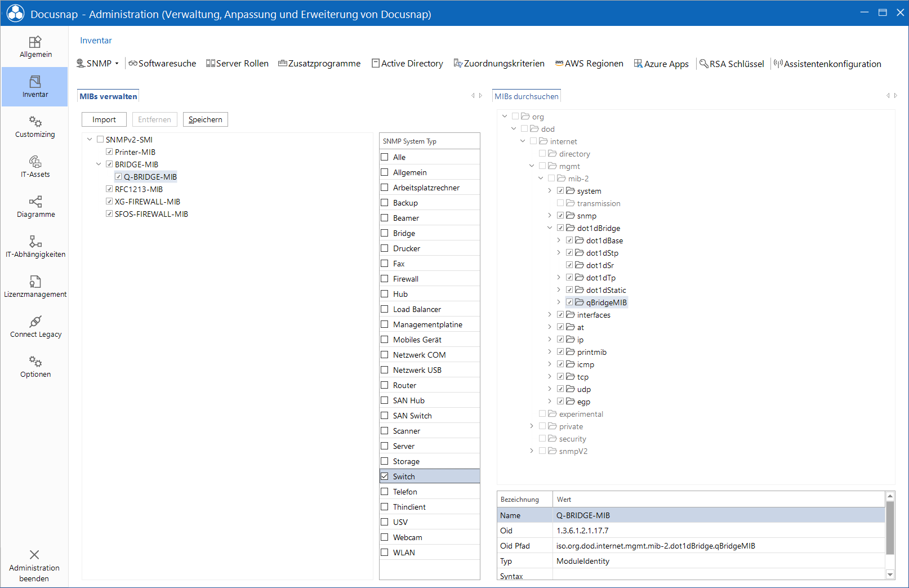Uncheck the Switch system type checkbox
The image size is (909, 588).
[x=385, y=476]
